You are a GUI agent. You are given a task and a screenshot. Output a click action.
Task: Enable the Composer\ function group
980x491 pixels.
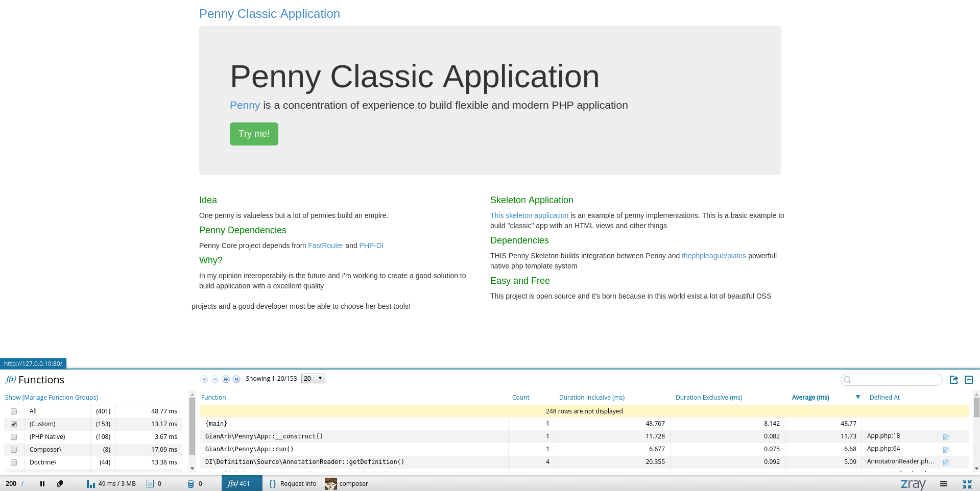pos(14,450)
